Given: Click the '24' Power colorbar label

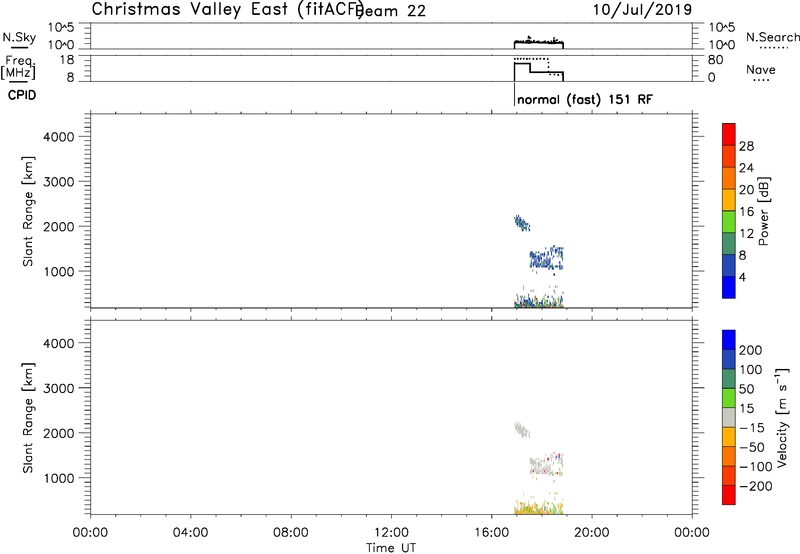Looking at the screenshot, I should tap(746, 168).
